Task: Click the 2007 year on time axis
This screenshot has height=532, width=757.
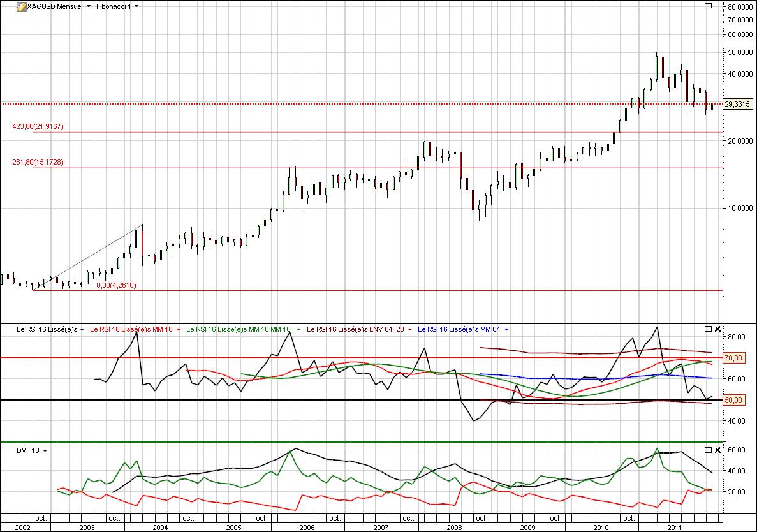Action: coord(381,528)
